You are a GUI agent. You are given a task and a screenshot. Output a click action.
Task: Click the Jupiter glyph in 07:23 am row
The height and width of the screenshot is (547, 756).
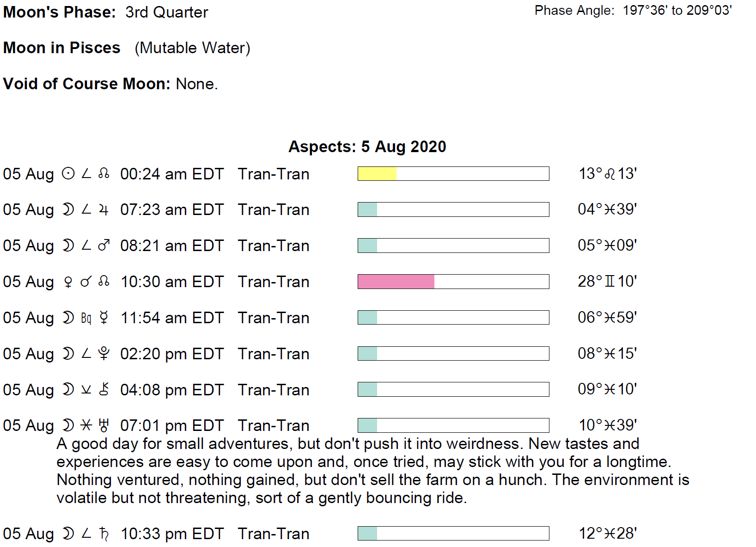tap(104, 210)
